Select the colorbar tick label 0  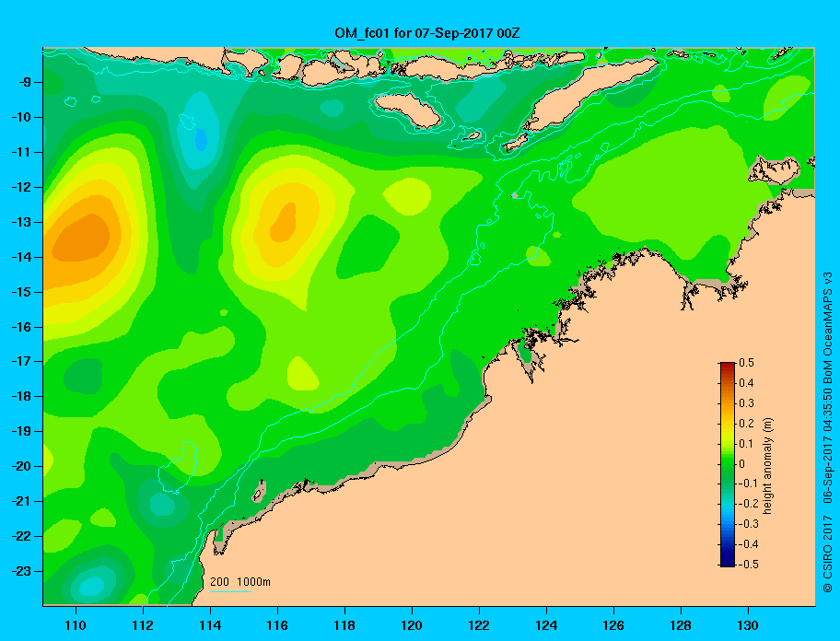coord(742,464)
